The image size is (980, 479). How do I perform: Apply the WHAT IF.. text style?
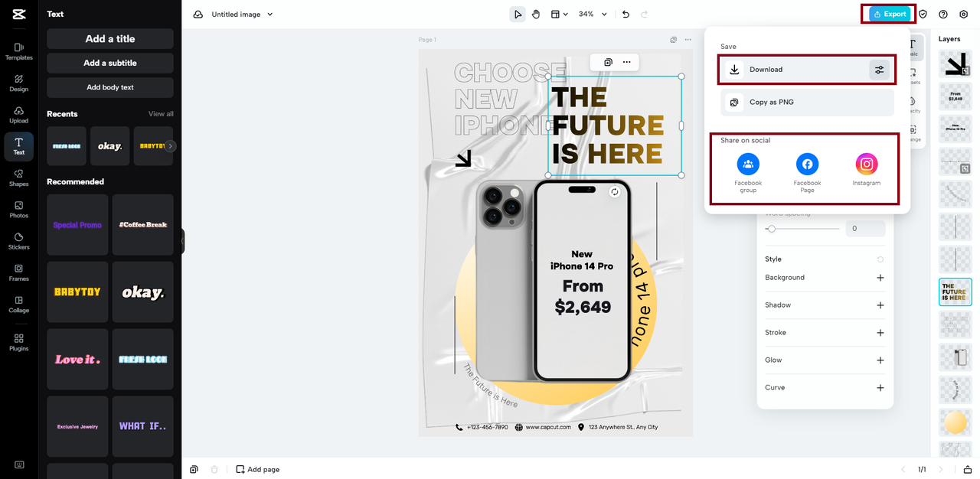click(143, 427)
